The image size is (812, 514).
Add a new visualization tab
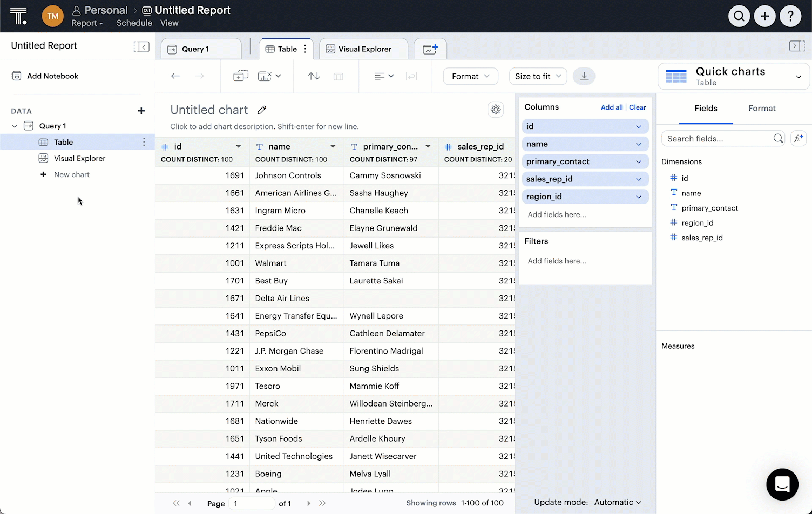(430, 49)
